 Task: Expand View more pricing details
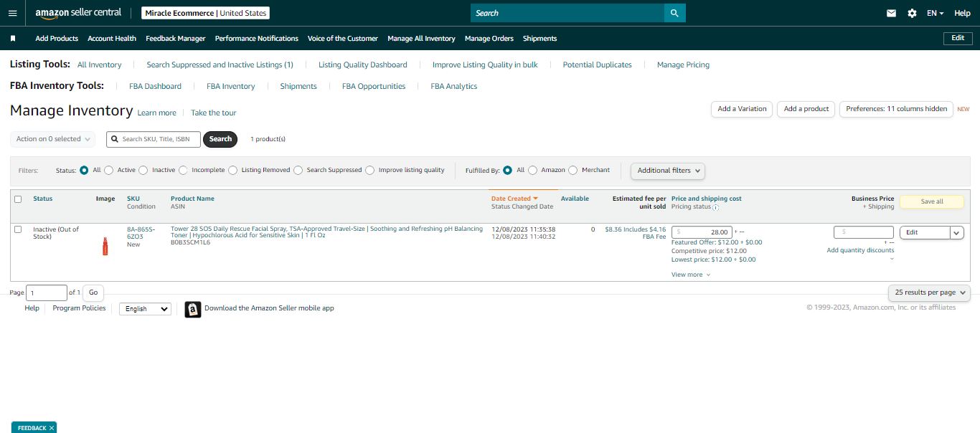(x=691, y=275)
